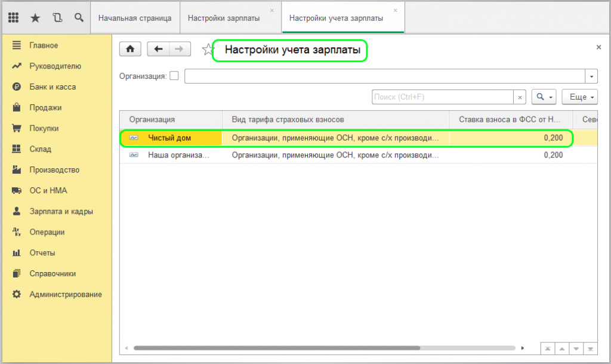Add page to favorites via star outline

click(208, 50)
